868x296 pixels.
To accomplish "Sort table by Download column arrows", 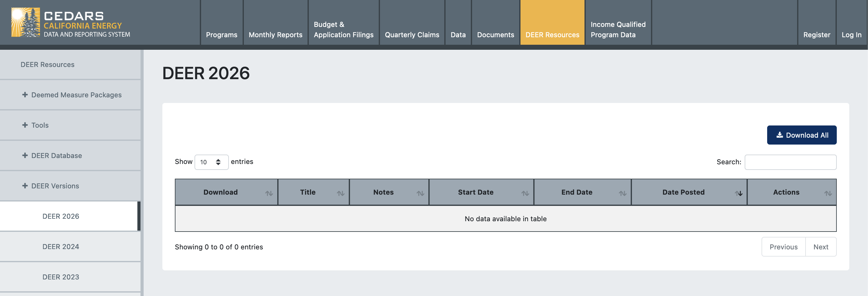I will point(269,193).
